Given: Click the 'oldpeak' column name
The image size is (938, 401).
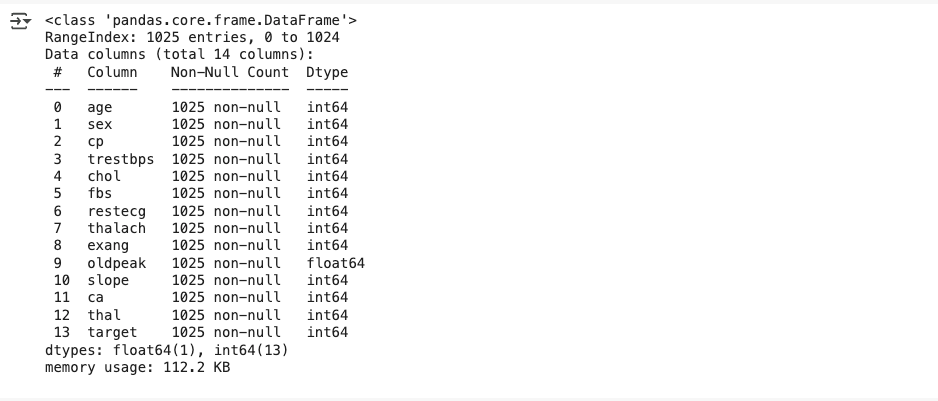Looking at the screenshot, I should click(x=117, y=263).
